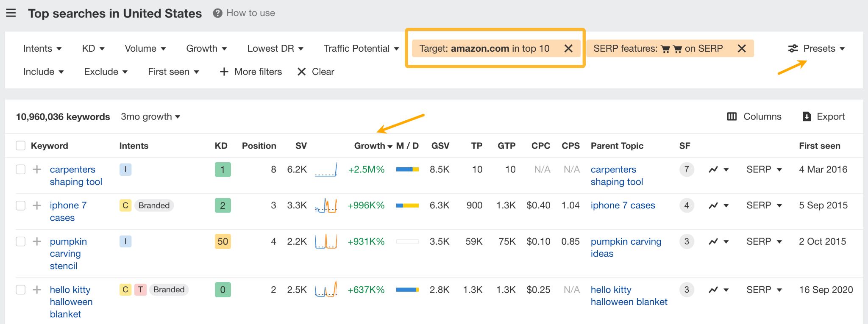
Task: Remove the SERP features filter
Action: [741, 49]
